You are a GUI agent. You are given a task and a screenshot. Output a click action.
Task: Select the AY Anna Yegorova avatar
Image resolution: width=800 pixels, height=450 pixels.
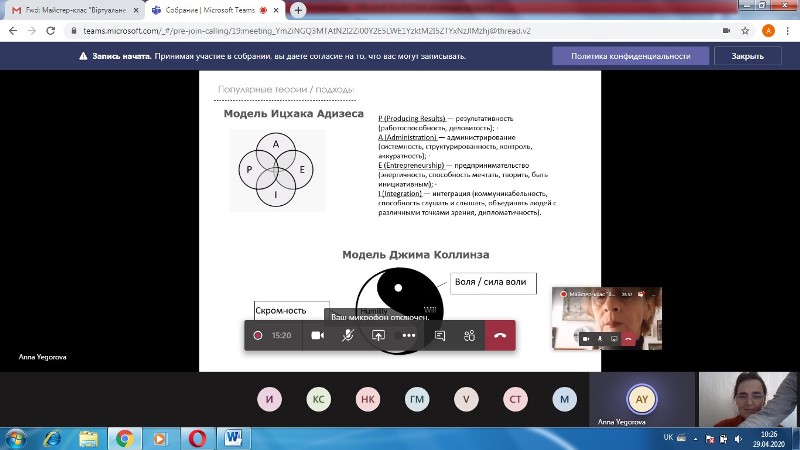tap(642, 399)
